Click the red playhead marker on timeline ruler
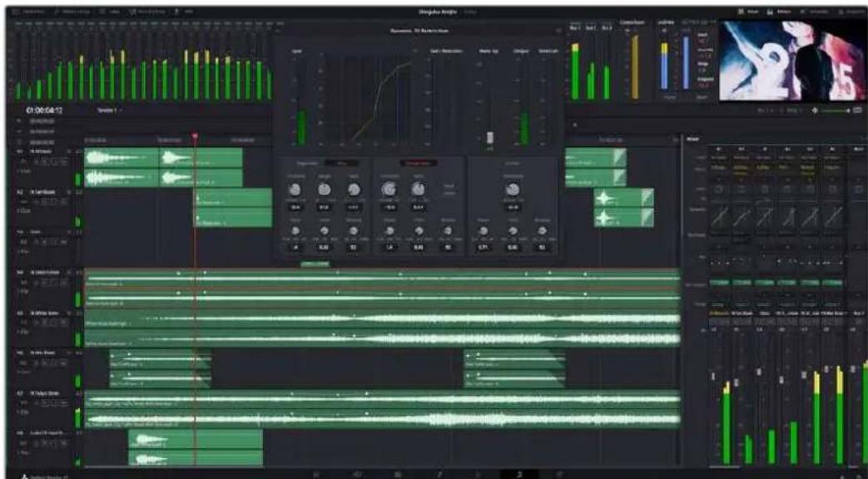This screenshot has width=868, height=479. (195, 136)
